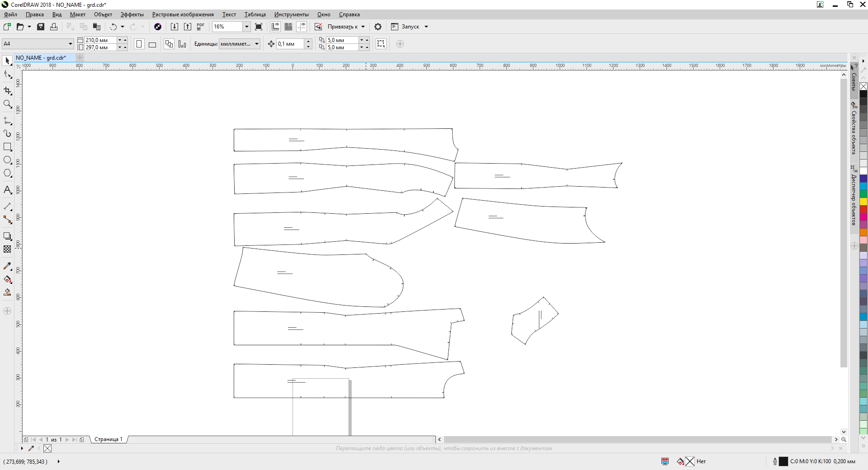Open the units миллиметры dropdown
The width and height of the screenshot is (868, 470).
click(x=257, y=44)
